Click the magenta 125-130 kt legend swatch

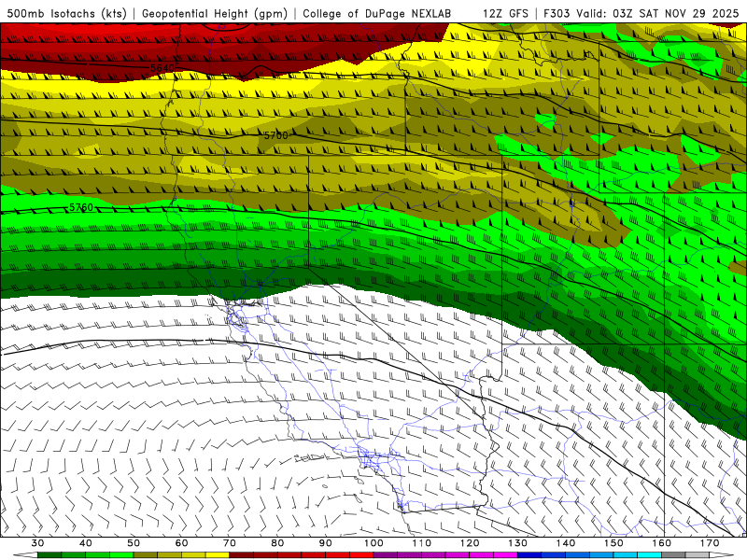click(x=505, y=555)
